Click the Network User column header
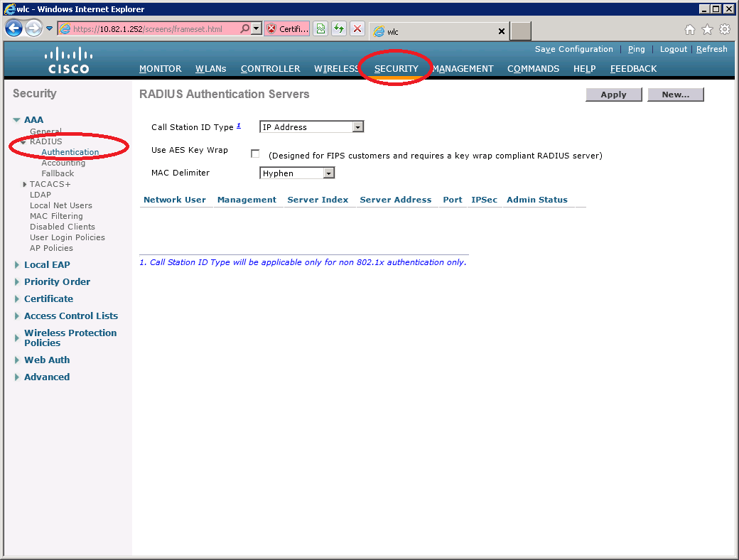The width and height of the screenshot is (739, 560). [x=174, y=200]
